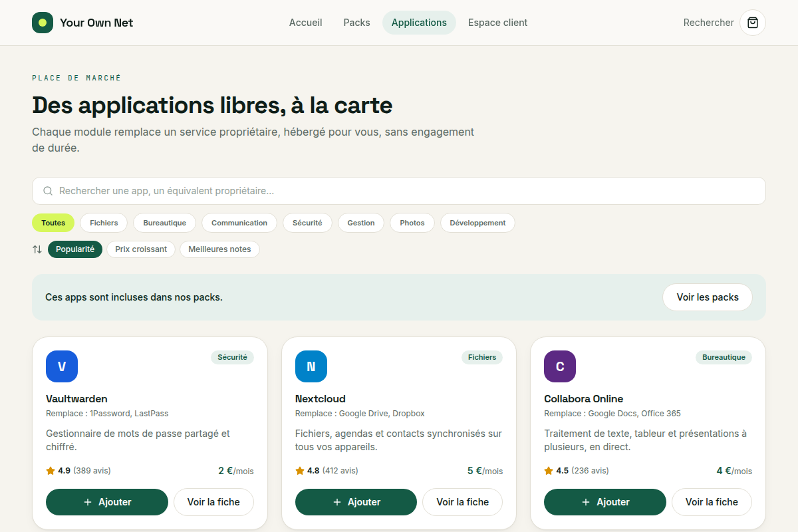The height and width of the screenshot is (532, 798).
Task: Click the 4 €/mois price on Collabora
Action: (x=734, y=471)
